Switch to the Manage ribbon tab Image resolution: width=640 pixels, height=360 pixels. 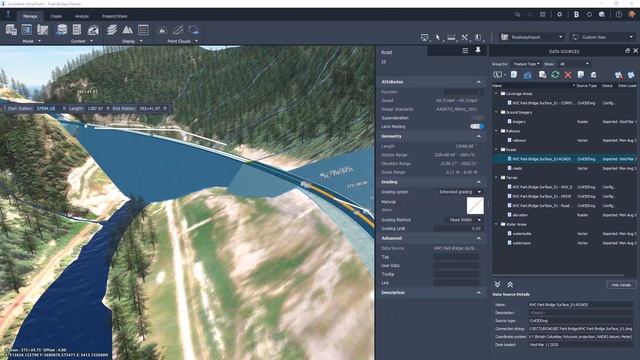click(x=30, y=16)
